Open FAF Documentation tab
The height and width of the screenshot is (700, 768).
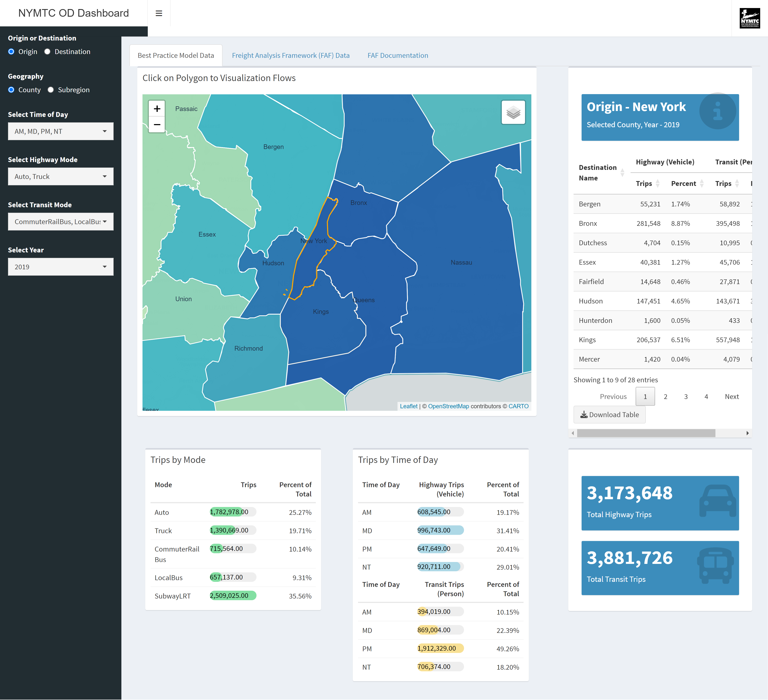pos(398,56)
